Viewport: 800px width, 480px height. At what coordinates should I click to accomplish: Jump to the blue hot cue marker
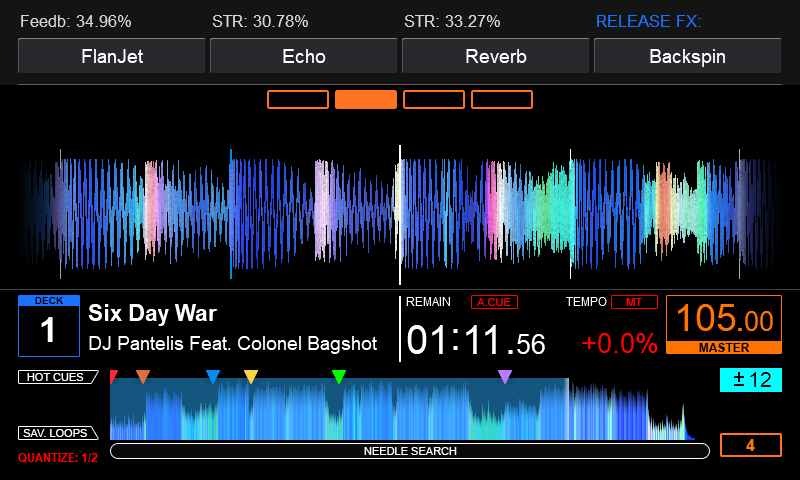coord(213,376)
